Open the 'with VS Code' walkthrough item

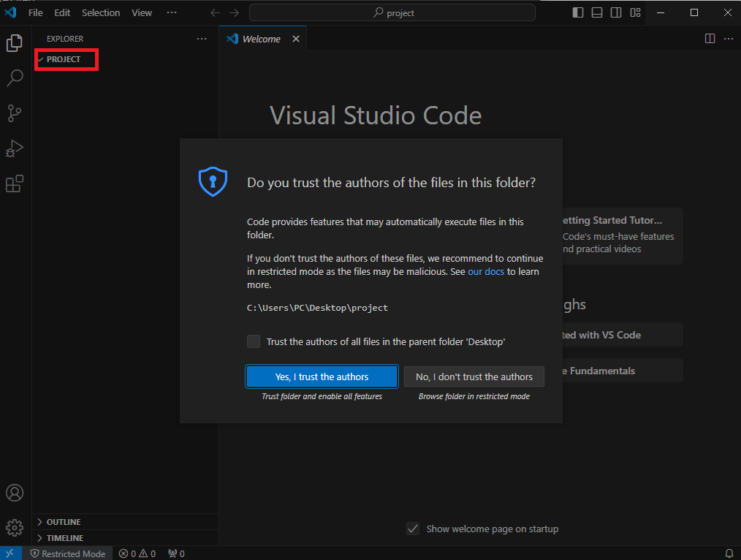tap(623, 335)
